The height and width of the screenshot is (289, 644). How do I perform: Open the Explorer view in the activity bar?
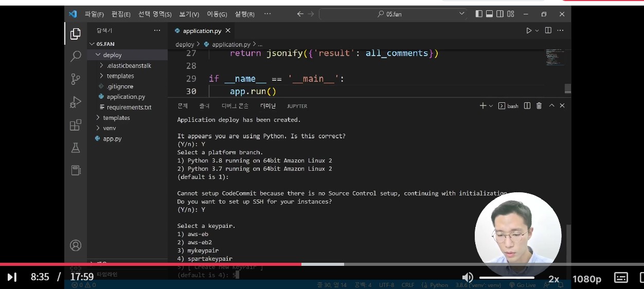point(76,34)
